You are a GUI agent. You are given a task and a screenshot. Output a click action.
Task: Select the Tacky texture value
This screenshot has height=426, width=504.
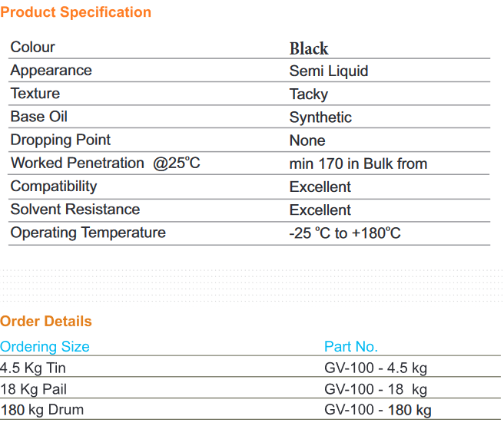tap(309, 94)
